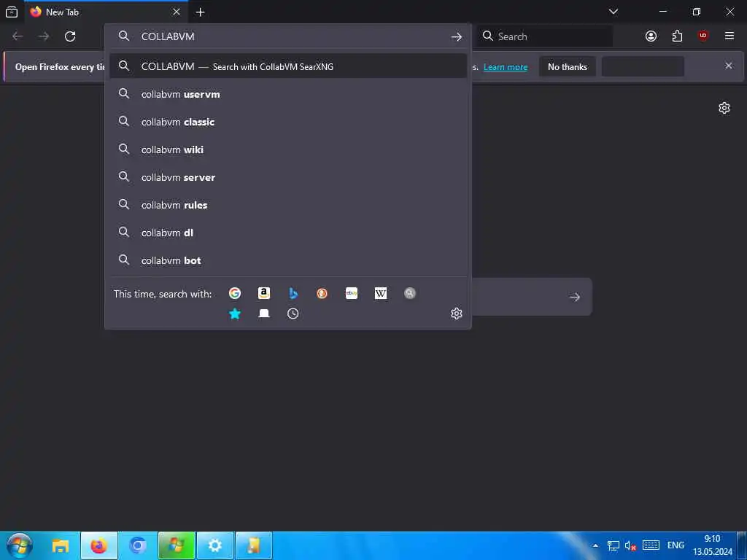Switch to Firefox taskbar button
Viewport: 747px width, 560px height.
[x=99, y=545]
